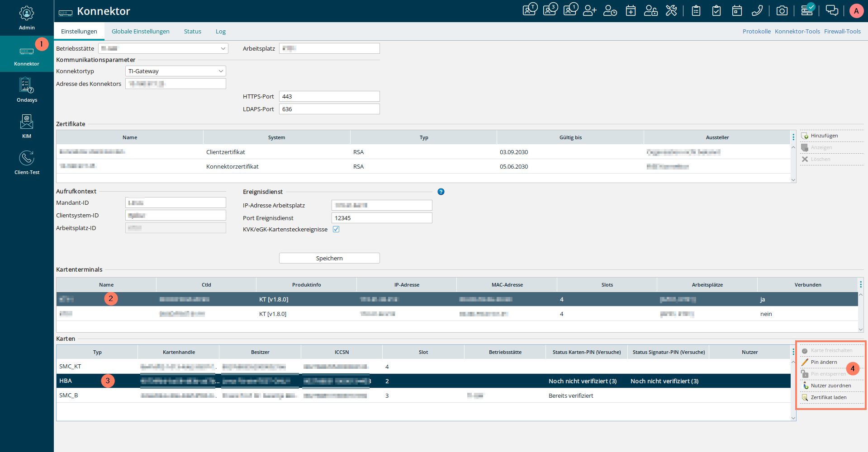Screen dimensions: 868x452
Task: Open the Client-Test sidebar item
Action: click(27, 163)
